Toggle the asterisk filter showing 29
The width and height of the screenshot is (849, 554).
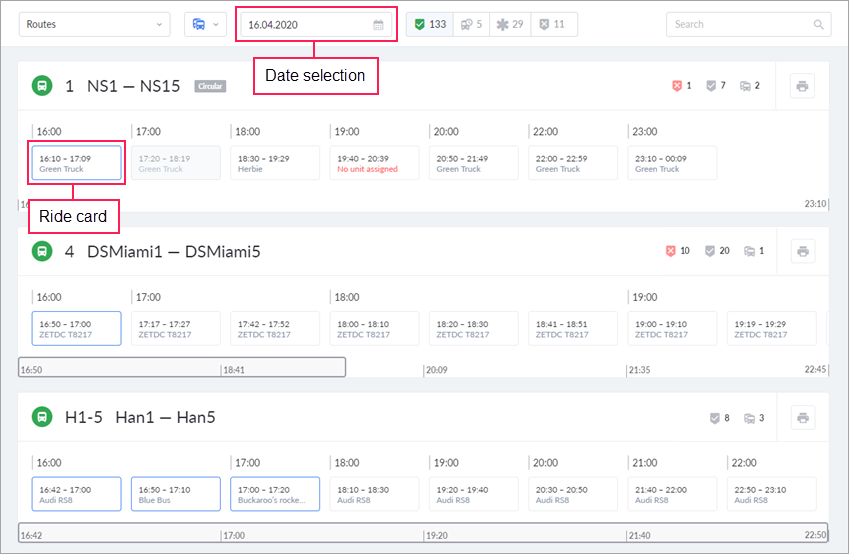click(510, 24)
